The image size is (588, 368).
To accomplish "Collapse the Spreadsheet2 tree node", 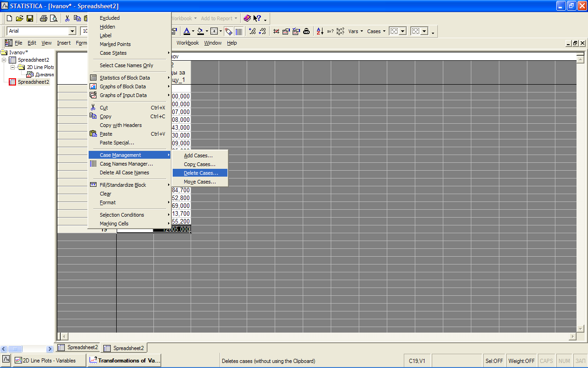I will [x=4, y=60].
